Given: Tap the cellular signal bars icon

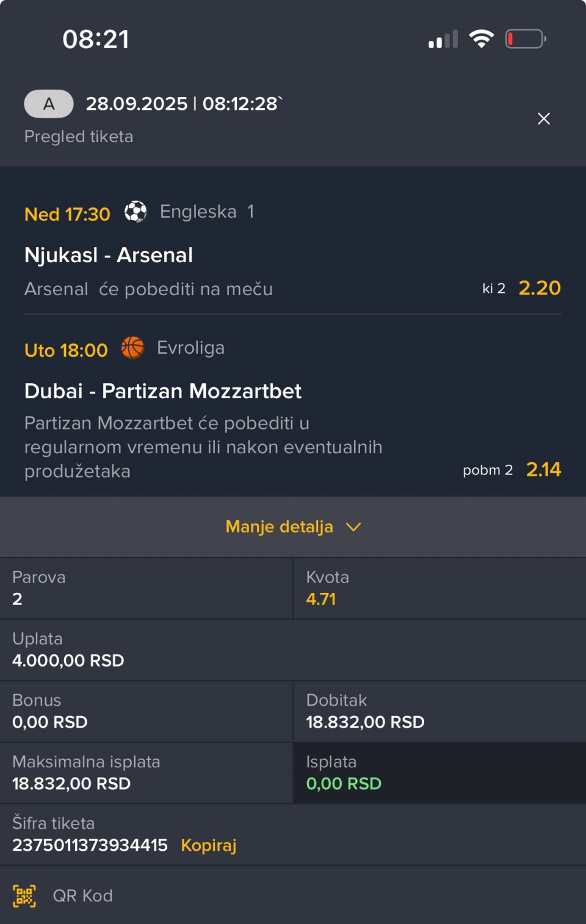Looking at the screenshot, I should point(443,40).
